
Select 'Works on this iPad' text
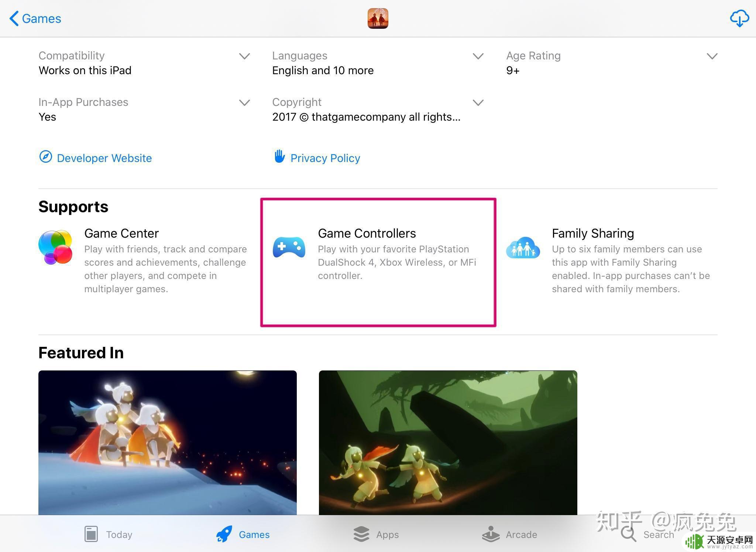point(85,70)
